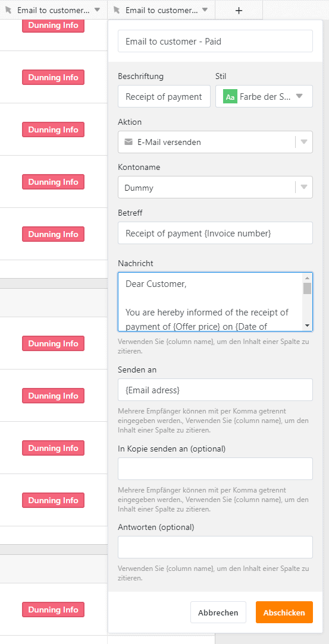Open the Kontoname Dummy dropdown

[x=304, y=188]
